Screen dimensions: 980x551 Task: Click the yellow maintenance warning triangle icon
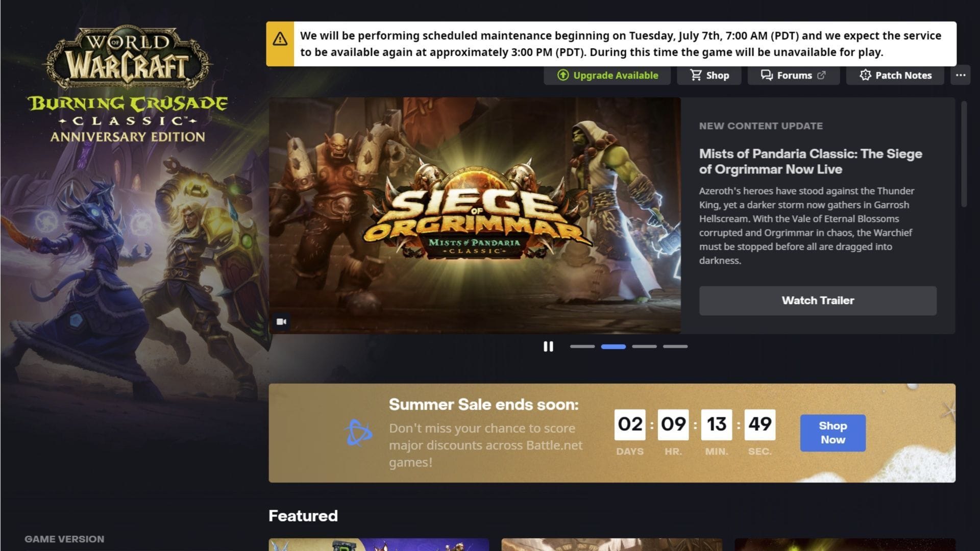coord(280,39)
